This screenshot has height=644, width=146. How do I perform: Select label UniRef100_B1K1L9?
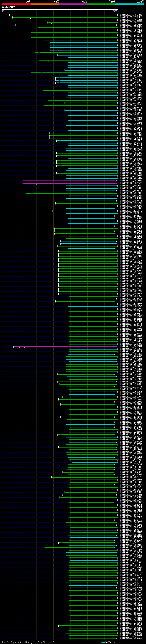click(x=131, y=485)
